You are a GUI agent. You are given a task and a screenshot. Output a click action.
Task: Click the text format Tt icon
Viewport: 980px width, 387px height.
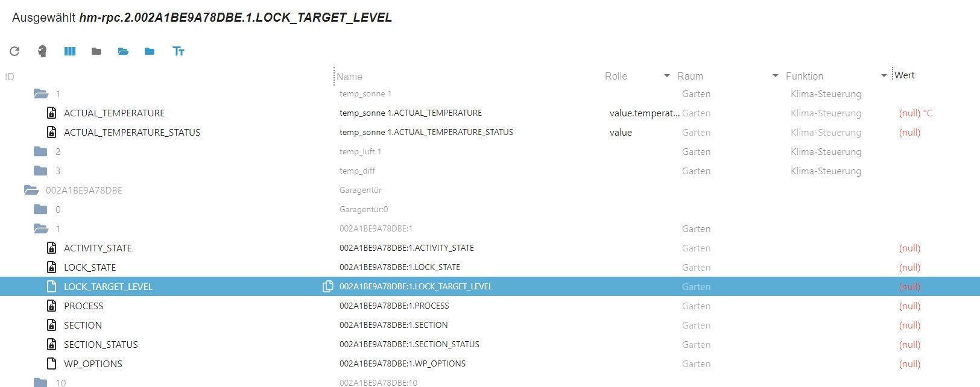point(179,51)
